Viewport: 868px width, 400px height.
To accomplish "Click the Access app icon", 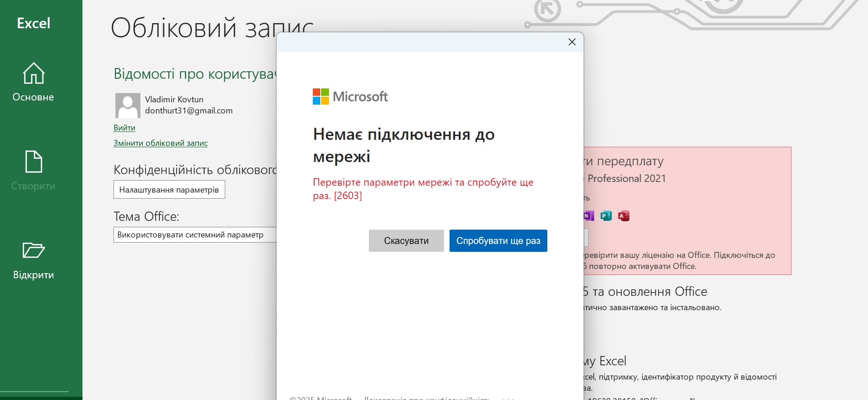I will point(624,216).
